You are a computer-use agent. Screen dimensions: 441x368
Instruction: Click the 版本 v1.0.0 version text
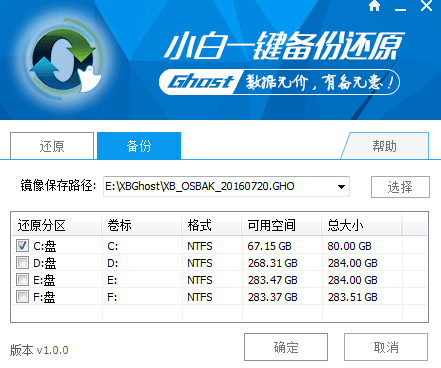[x=39, y=350]
